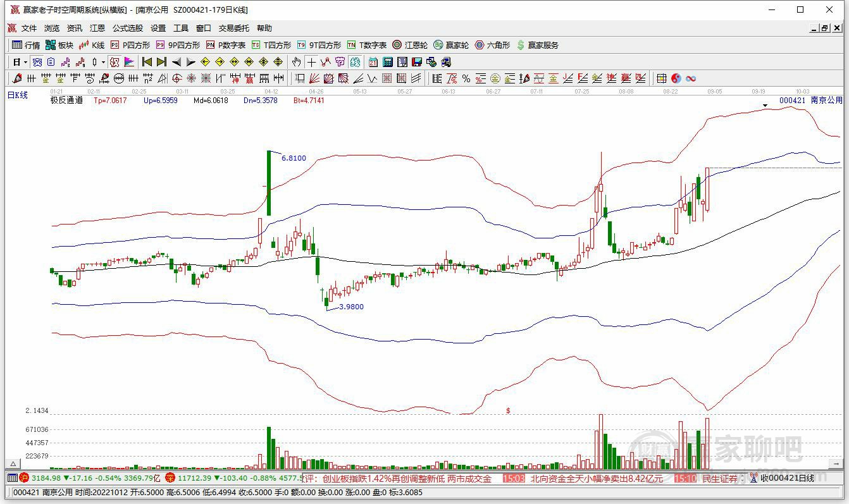Image resolution: width=849 pixels, height=504 pixels.
Task: Open the 帮助 menu
Action: [x=264, y=28]
